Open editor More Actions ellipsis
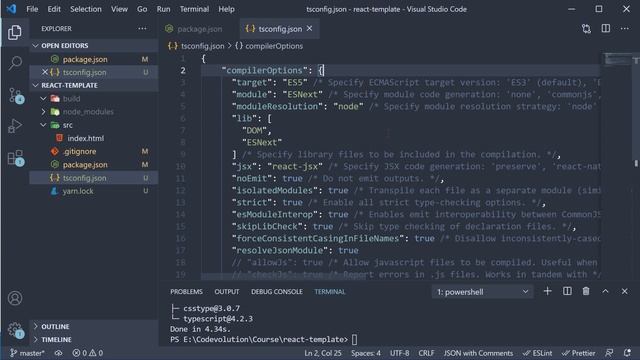The width and height of the screenshot is (640, 360). (x=624, y=29)
